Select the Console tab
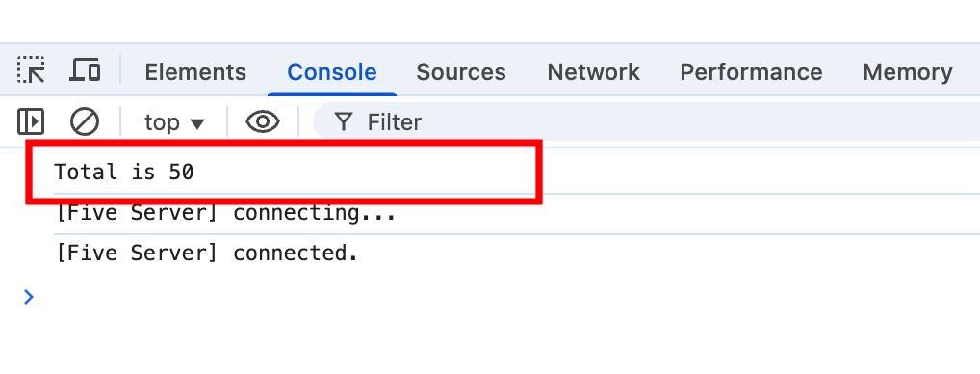 [x=332, y=72]
